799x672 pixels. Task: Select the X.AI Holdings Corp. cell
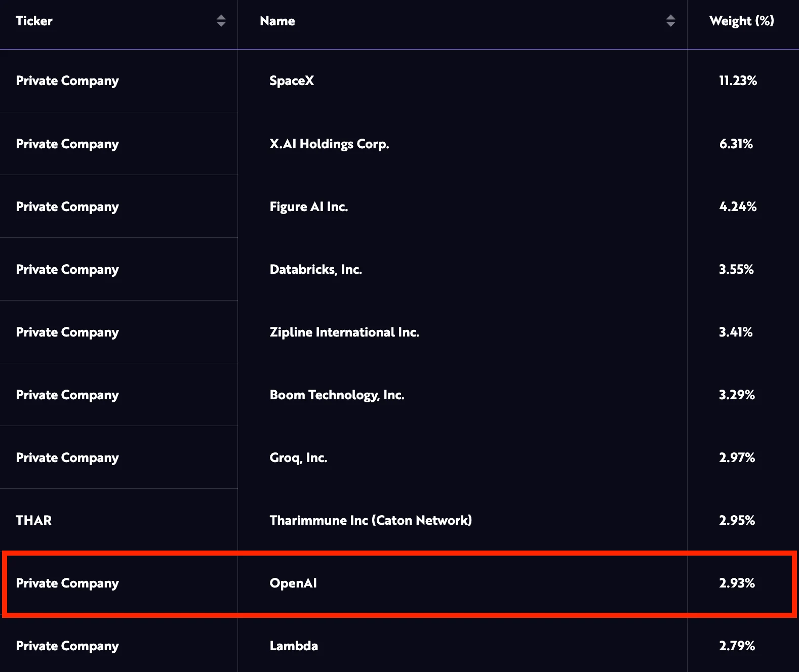[330, 144]
